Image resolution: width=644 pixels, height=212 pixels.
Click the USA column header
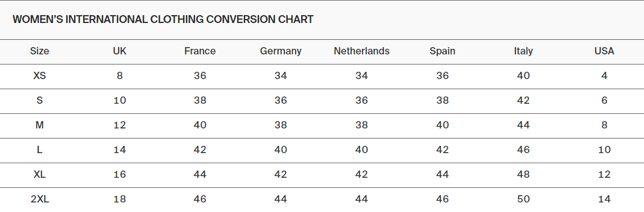pos(604,51)
